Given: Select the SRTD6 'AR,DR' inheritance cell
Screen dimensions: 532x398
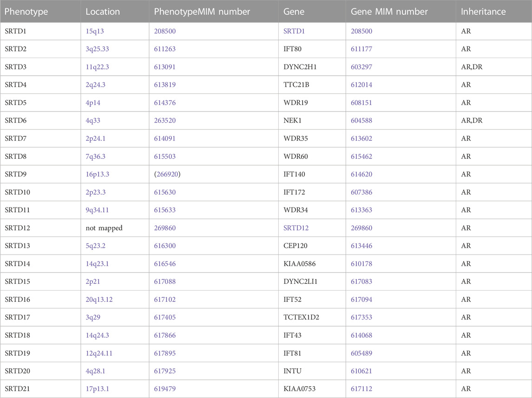Looking at the screenshot, I should pos(494,120).
